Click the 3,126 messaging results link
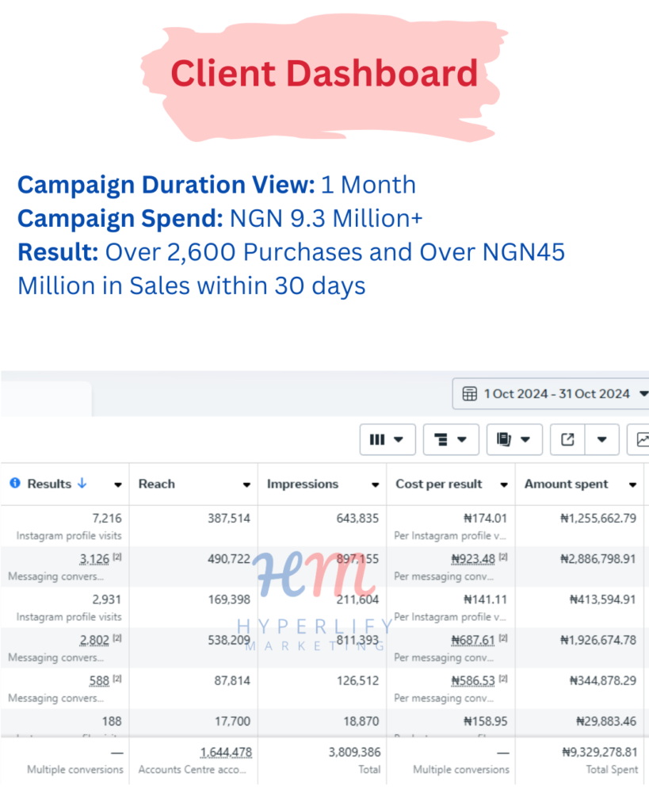649x812 pixels. pos(94,559)
